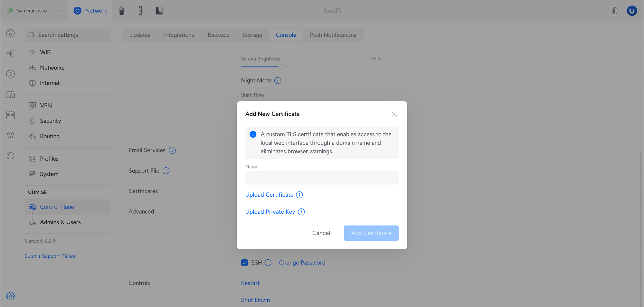Adjust the Screen Brightness slider handle

click(x=280, y=67)
